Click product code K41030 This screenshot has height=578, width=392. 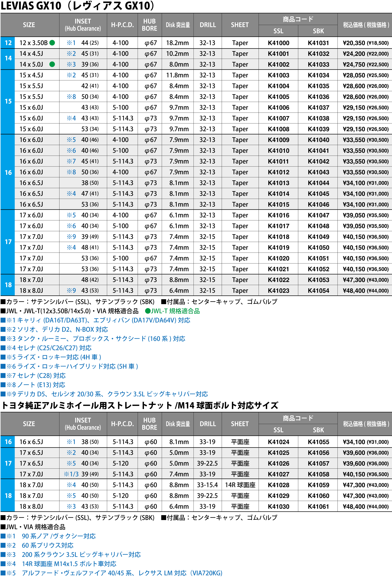(x=278, y=507)
